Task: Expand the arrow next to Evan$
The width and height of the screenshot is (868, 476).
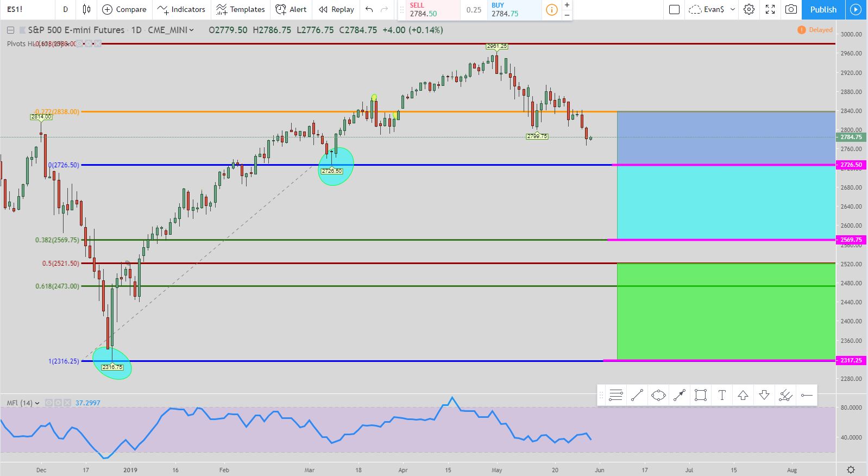Action: coord(732,9)
